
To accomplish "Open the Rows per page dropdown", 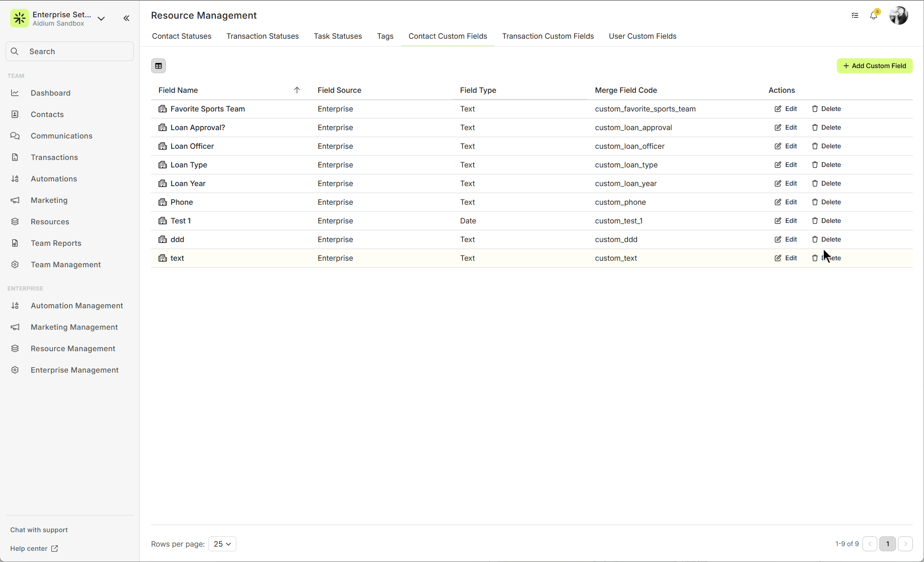I will tap(222, 544).
